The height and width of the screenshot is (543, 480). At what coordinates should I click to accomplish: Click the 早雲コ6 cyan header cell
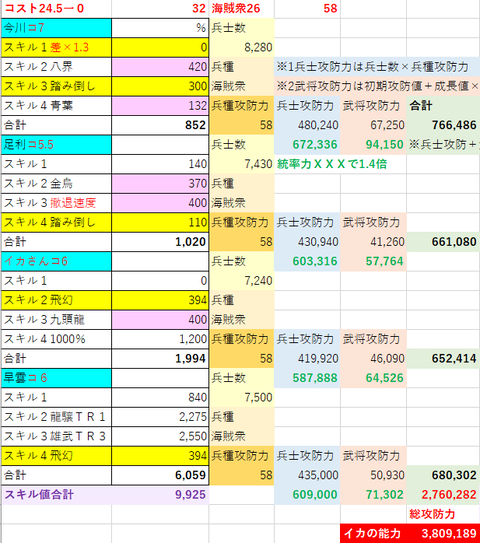[x=56, y=378]
